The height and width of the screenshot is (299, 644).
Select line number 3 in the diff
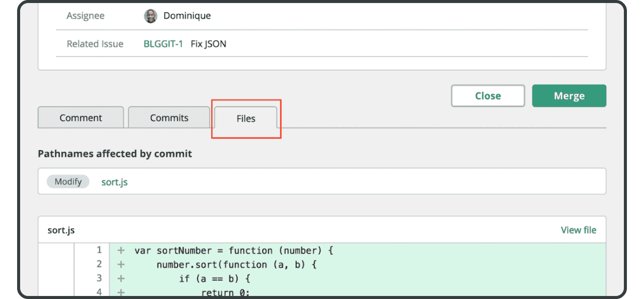coord(99,278)
